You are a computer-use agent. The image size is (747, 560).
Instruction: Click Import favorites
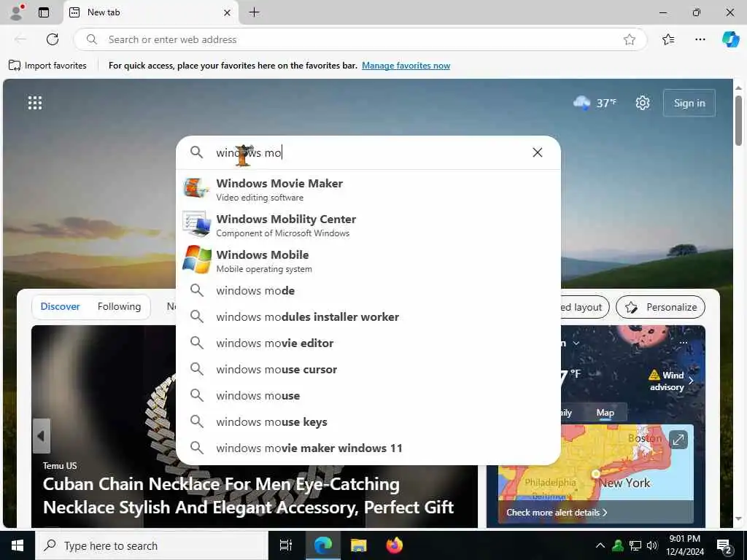tap(47, 65)
